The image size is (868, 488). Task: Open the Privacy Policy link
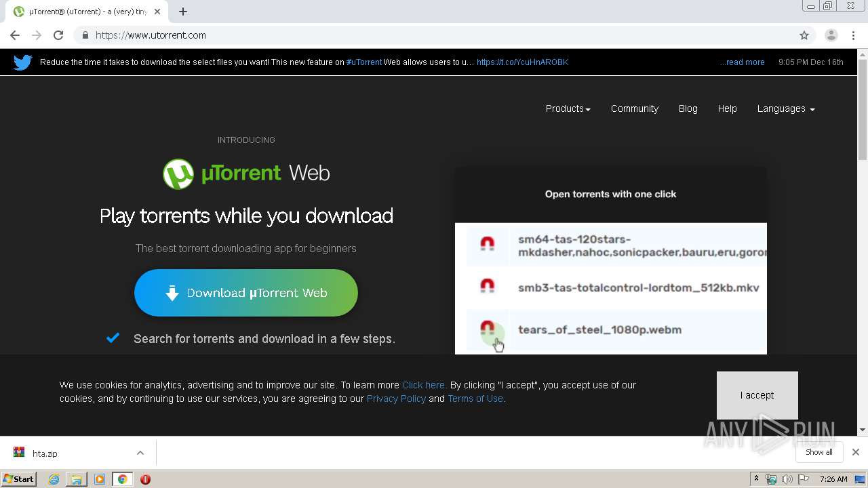pyautogui.click(x=396, y=399)
